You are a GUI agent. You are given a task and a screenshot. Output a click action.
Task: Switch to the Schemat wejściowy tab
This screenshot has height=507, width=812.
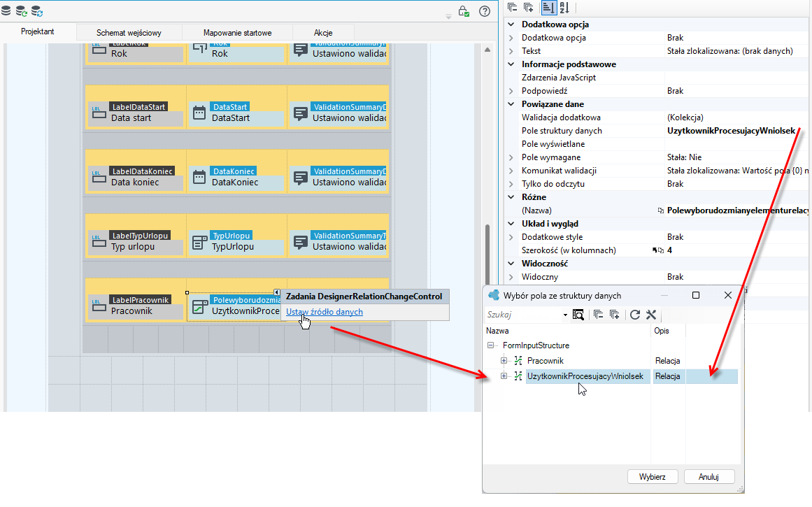click(x=129, y=33)
